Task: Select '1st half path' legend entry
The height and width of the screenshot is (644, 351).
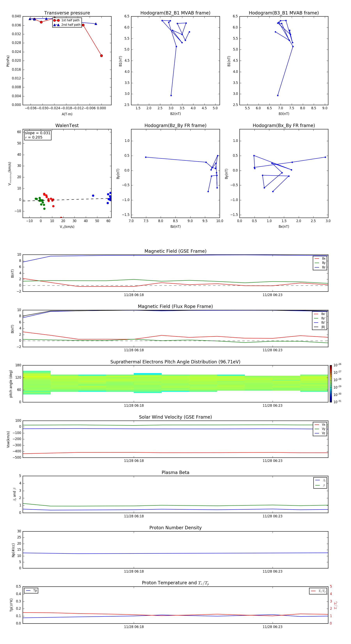Action: [x=67, y=20]
